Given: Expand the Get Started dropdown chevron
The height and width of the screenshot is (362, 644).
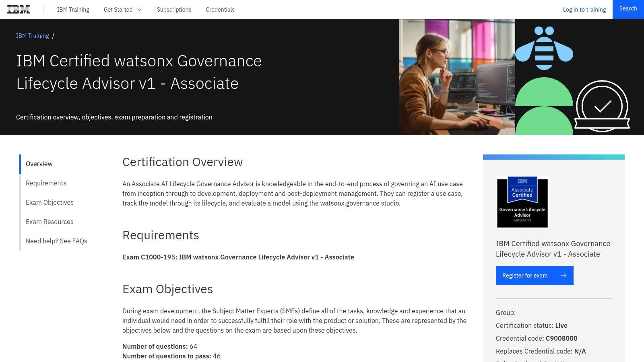Looking at the screenshot, I should pos(139,10).
